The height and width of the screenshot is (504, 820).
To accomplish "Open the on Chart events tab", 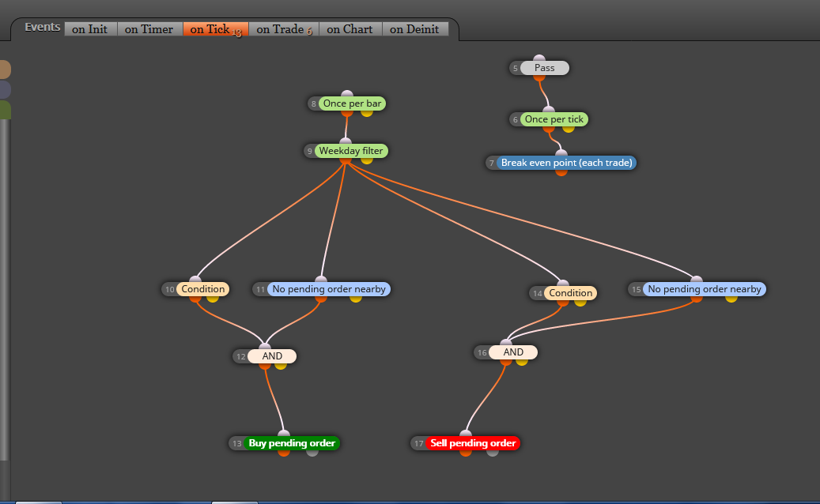I will point(350,29).
